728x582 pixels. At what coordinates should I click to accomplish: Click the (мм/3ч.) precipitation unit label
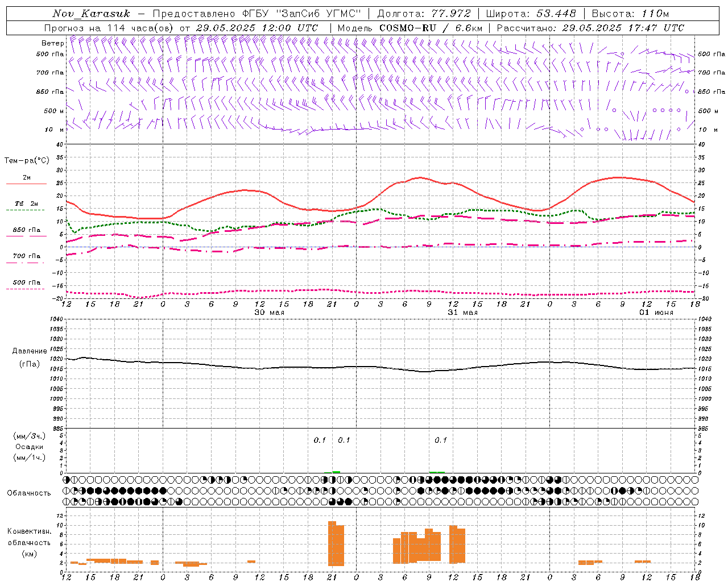click(x=30, y=436)
